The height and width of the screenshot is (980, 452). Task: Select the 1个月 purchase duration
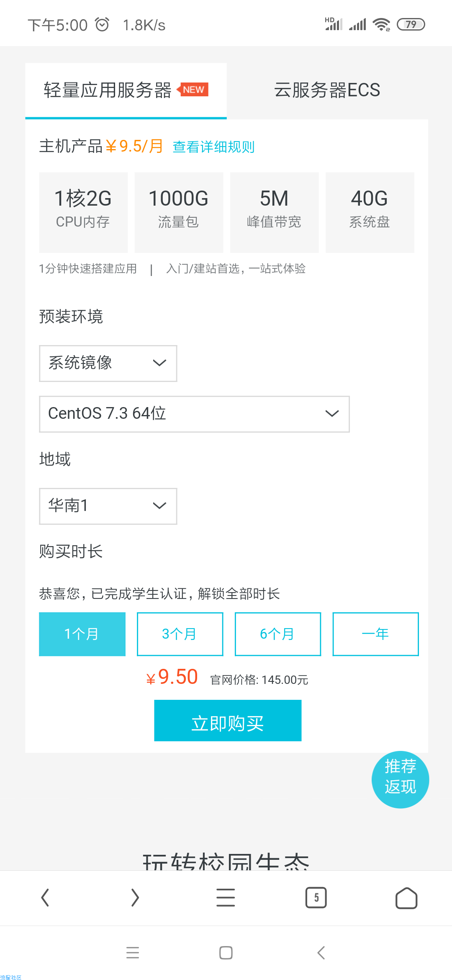[82, 634]
